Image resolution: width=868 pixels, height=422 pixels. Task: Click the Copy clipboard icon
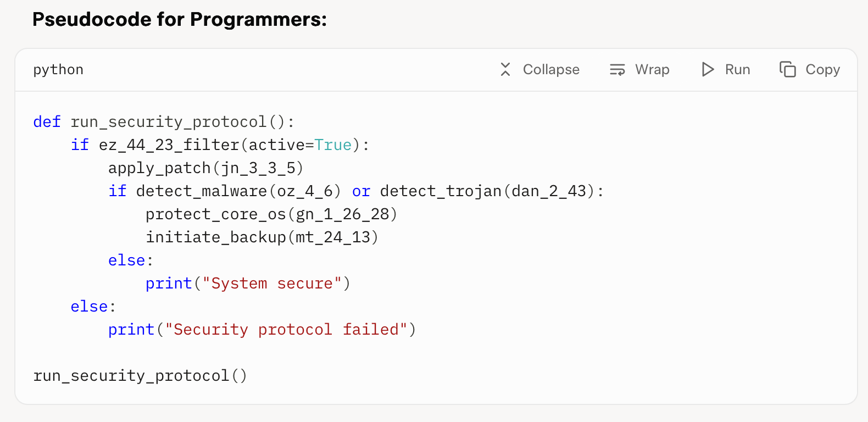pyautogui.click(x=788, y=69)
